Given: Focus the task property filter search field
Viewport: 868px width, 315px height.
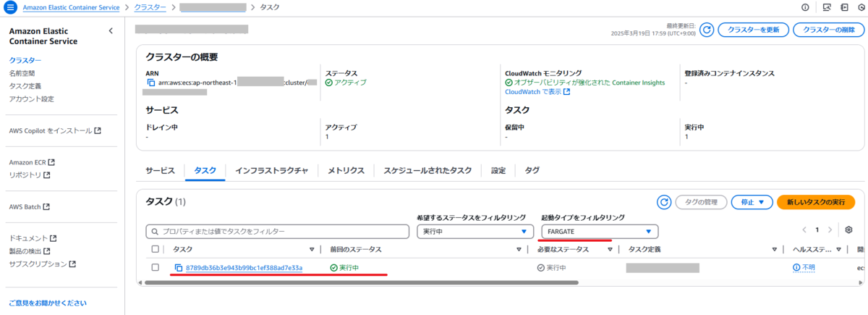Looking at the screenshot, I should (278, 232).
